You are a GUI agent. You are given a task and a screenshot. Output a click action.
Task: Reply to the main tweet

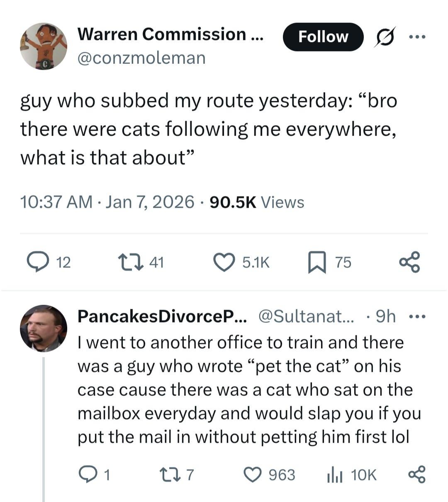(38, 262)
